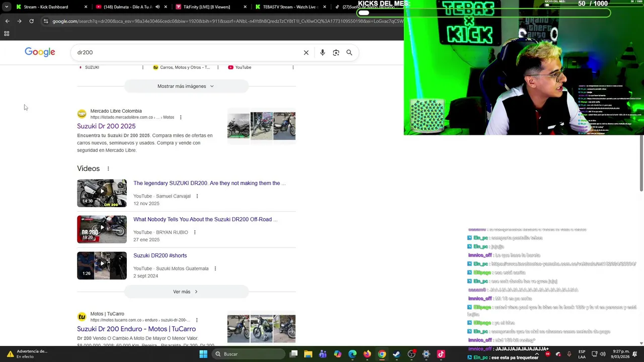Open Mercado Libre motorcycle thumbnails
The height and width of the screenshot is (362, 644).
click(261, 126)
